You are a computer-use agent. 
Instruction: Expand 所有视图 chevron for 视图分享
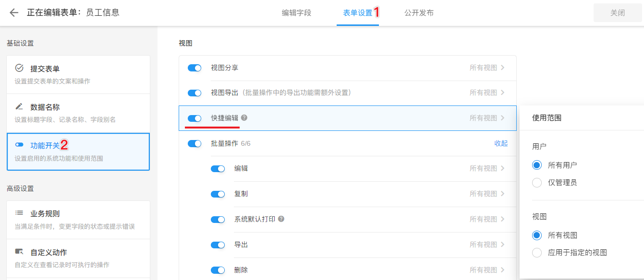pyautogui.click(x=502, y=68)
